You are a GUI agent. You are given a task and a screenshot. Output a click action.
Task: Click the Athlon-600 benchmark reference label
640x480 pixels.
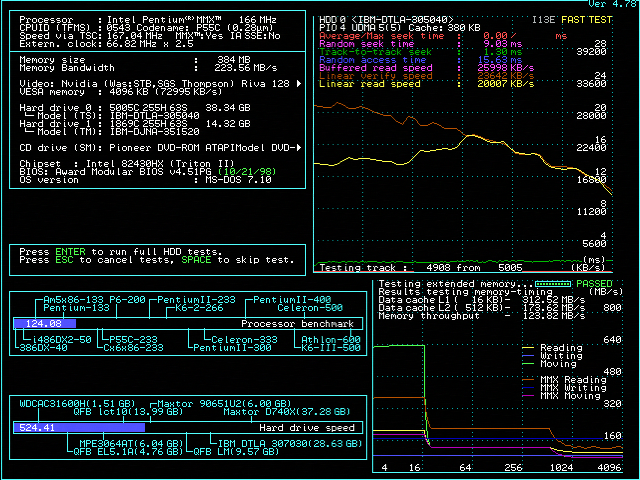(331, 340)
